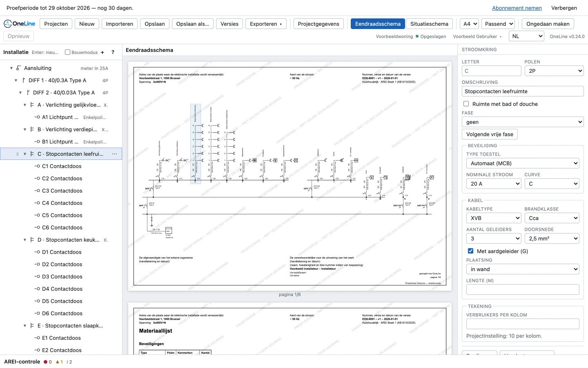The image size is (588, 368).
Task: Switch to the Situatieschema tab
Action: pyautogui.click(x=429, y=24)
